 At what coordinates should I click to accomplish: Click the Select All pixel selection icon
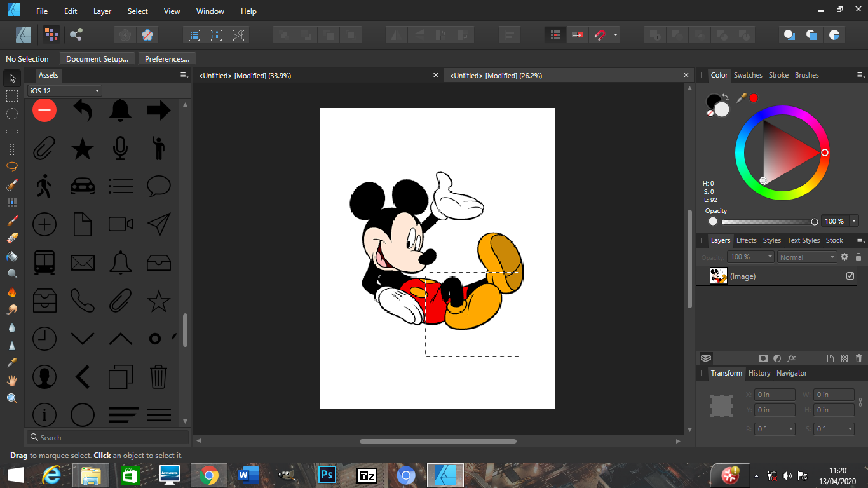tap(194, 35)
